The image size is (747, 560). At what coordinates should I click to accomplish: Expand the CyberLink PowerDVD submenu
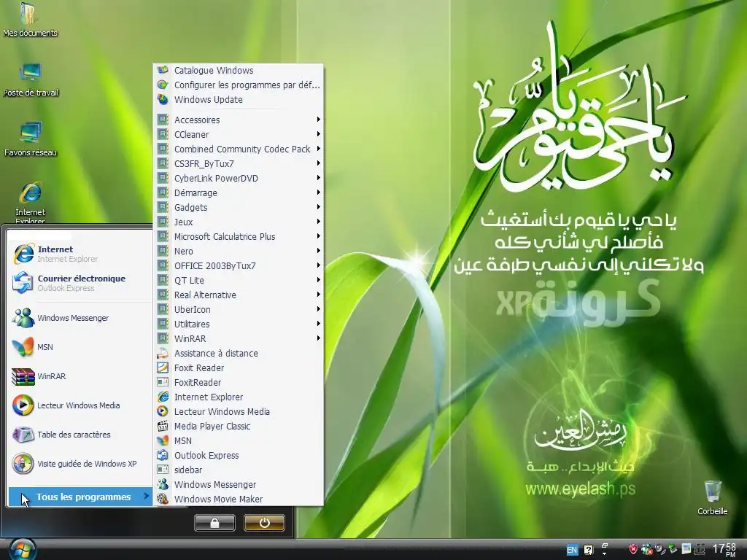pos(239,178)
